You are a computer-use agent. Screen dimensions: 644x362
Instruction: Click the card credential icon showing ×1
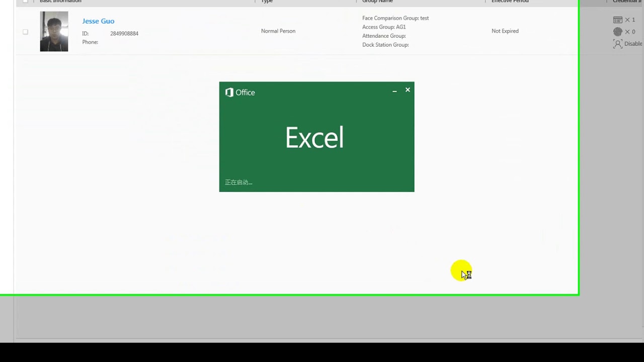[618, 20]
